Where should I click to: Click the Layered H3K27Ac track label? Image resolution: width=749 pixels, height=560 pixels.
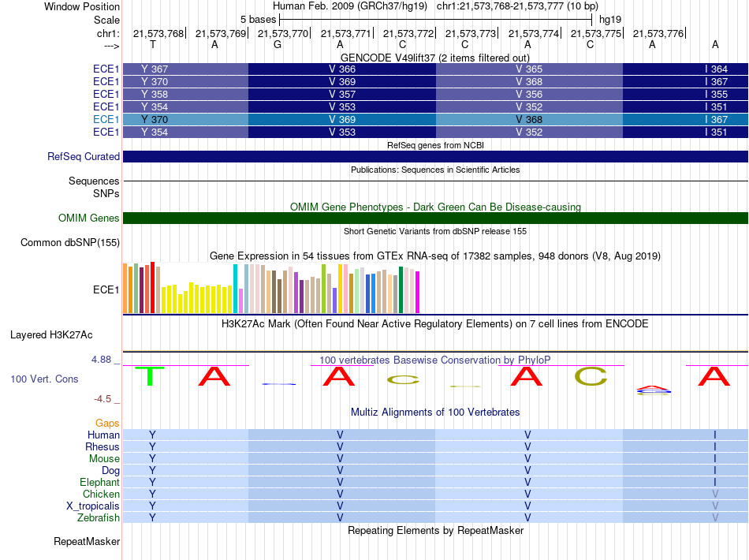pos(51,335)
